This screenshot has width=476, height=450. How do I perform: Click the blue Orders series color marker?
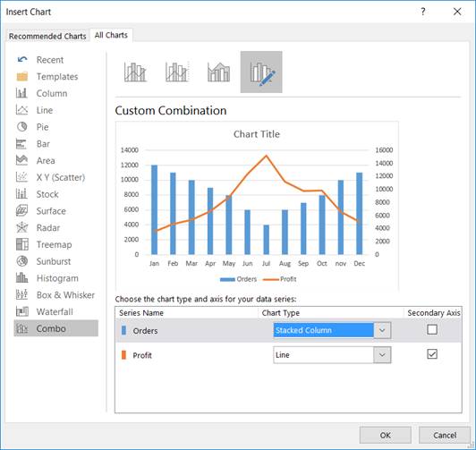point(123,330)
